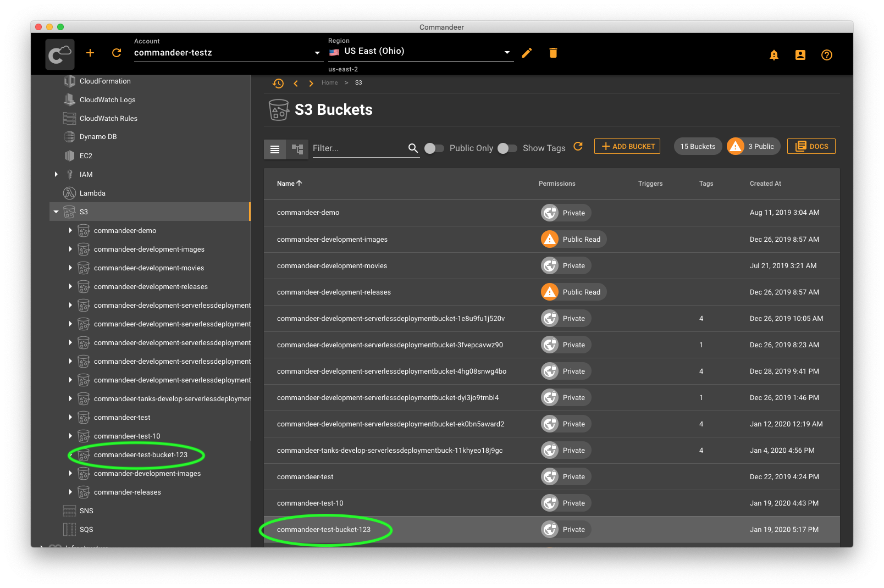Delete the account with trash icon
Screen dimensions: 884x588
tap(553, 53)
